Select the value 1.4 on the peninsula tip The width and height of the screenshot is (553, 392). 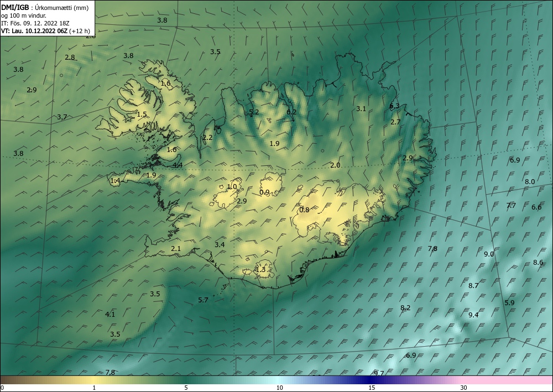tap(116, 181)
